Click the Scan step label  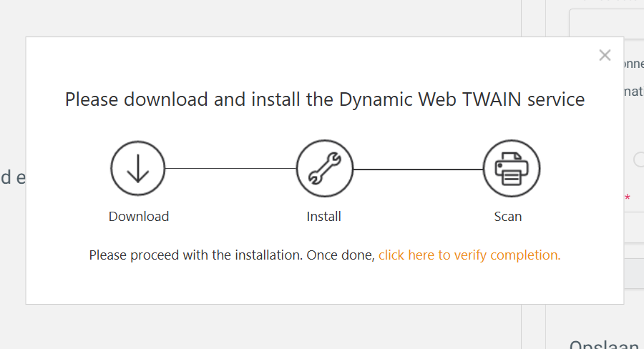pos(507,217)
